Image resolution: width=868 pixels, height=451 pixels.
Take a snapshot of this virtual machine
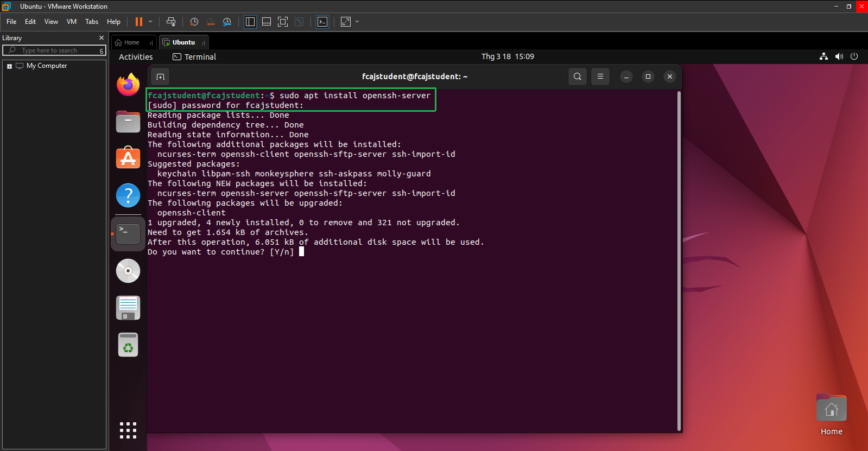point(194,22)
